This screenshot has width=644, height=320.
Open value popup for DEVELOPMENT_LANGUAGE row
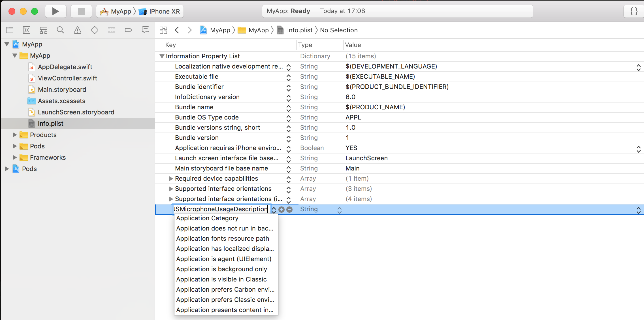[639, 67]
